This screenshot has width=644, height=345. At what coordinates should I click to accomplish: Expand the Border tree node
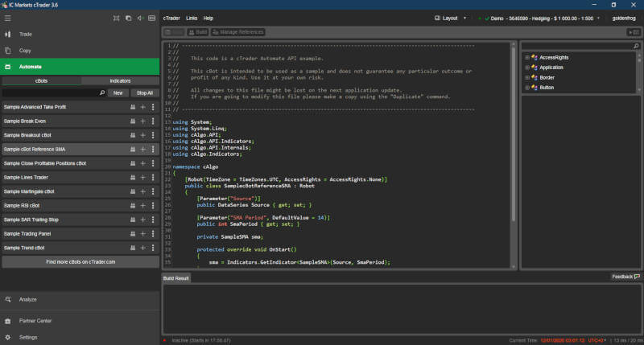tap(526, 77)
